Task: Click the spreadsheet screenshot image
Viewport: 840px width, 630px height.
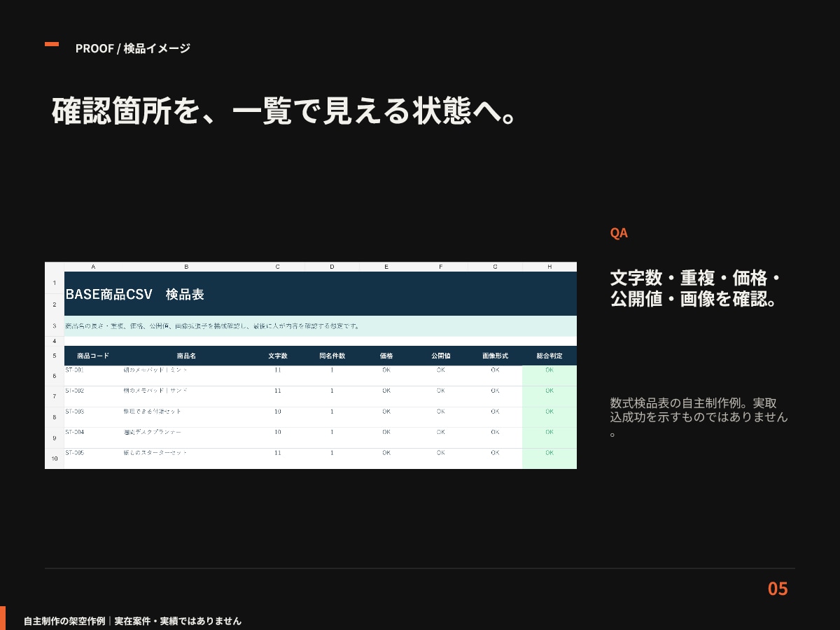Action: 311,365
